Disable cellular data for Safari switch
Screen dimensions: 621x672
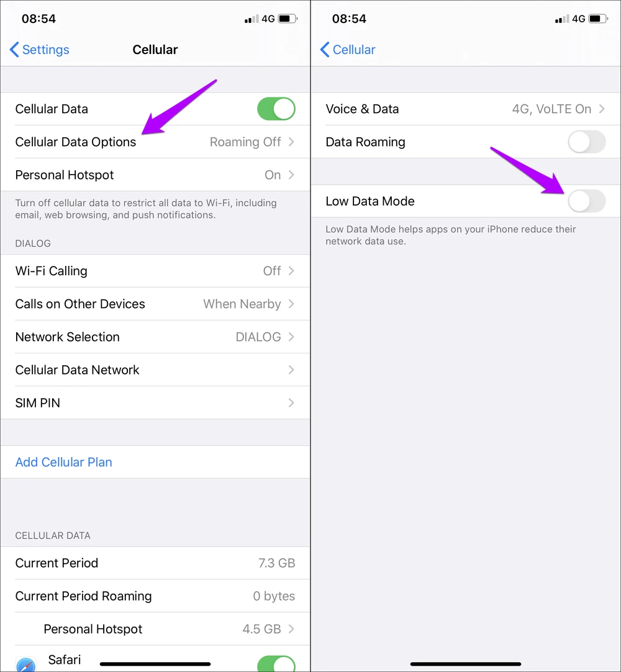(276, 663)
